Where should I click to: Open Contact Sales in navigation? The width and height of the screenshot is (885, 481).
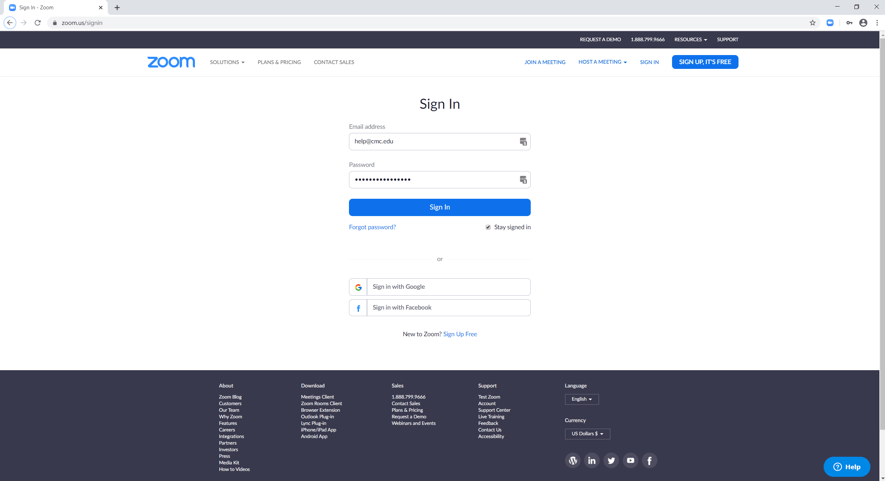pyautogui.click(x=334, y=62)
